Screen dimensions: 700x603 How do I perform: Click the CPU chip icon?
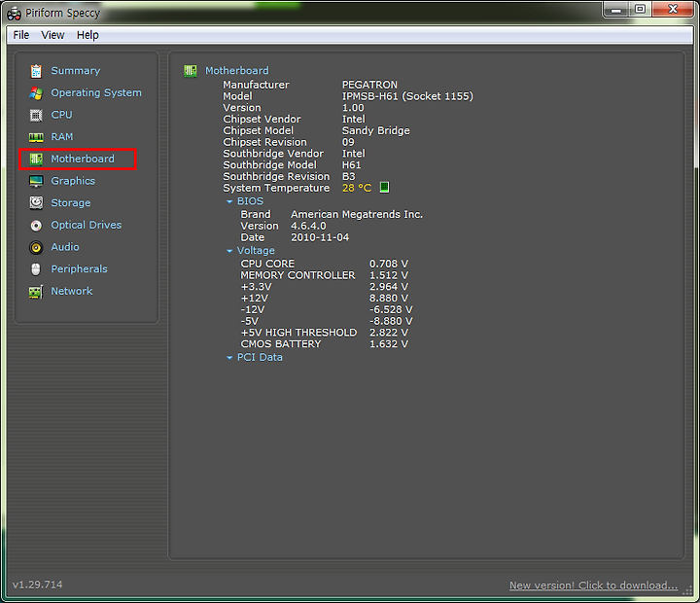[36, 115]
